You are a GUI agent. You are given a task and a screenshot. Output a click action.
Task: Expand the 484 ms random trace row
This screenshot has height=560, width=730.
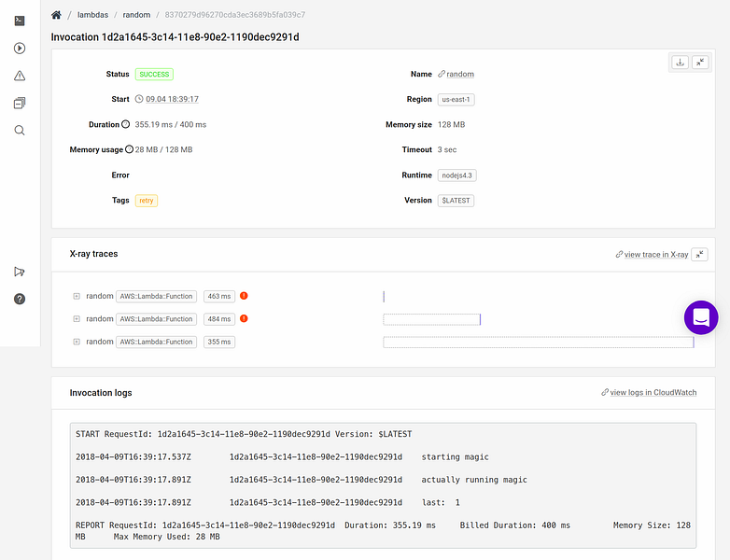[77, 319]
